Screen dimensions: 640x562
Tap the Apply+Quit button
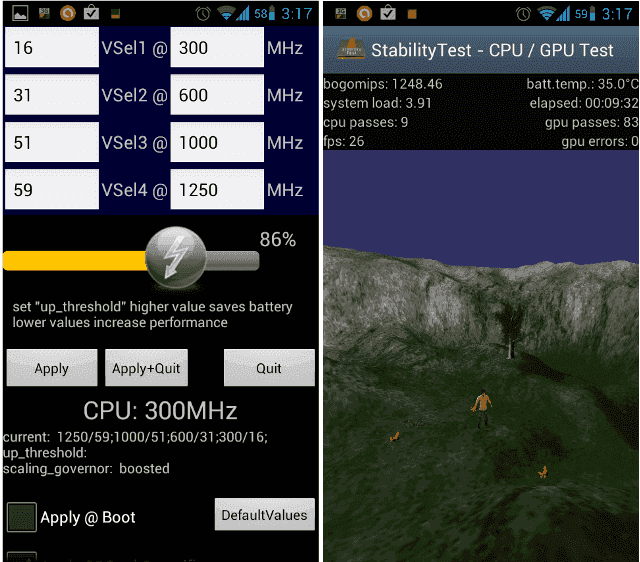(x=147, y=368)
